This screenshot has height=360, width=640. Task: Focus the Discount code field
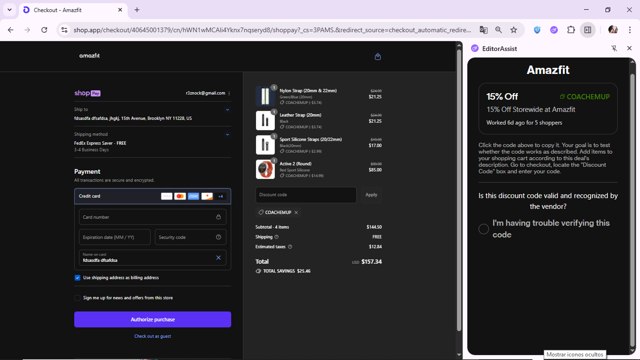306,195
